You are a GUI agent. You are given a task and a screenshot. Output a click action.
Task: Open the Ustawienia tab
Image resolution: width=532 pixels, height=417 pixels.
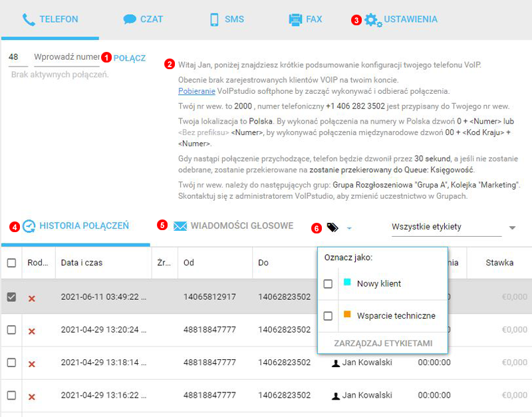coord(410,19)
